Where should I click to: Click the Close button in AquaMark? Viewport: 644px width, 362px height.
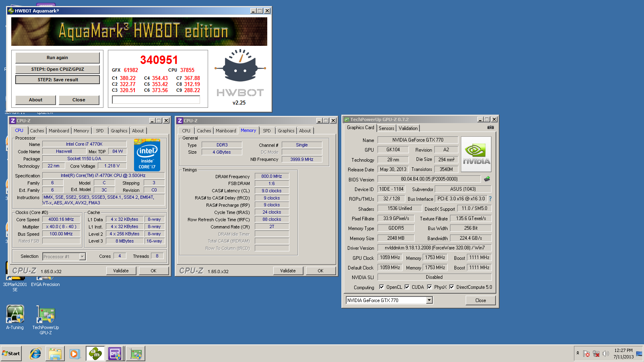79,100
